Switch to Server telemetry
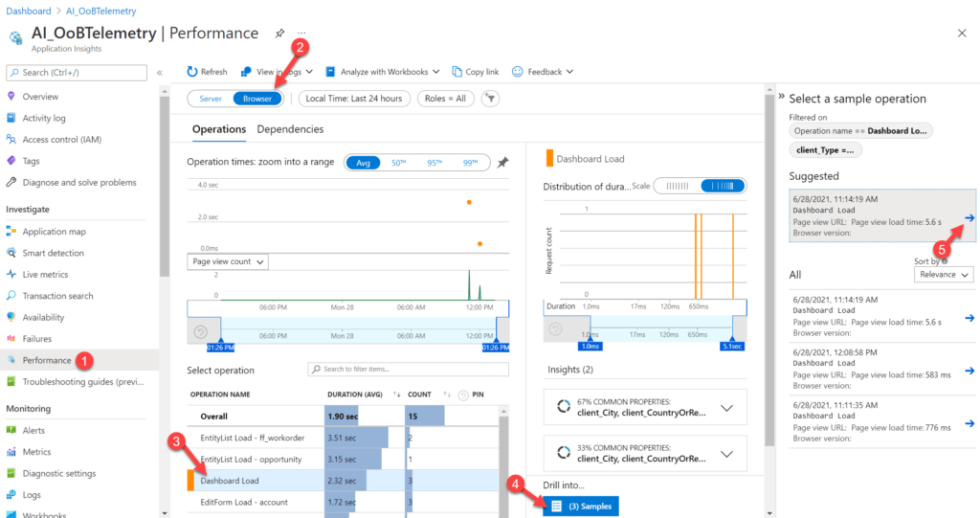Screen dimensions: 980x518 [211, 99]
